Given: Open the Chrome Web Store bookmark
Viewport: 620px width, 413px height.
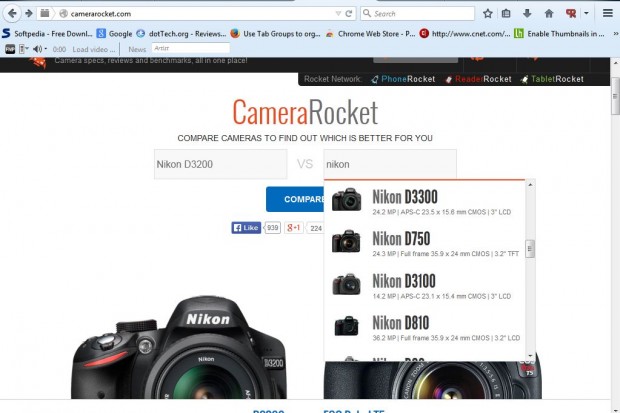Looking at the screenshot, I should (x=369, y=33).
